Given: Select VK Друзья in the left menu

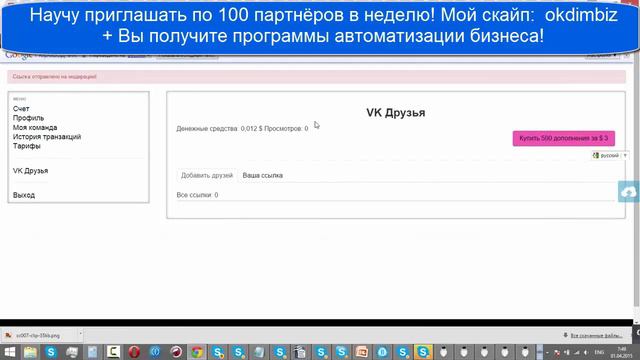Looking at the screenshot, I should pyautogui.click(x=30, y=171).
